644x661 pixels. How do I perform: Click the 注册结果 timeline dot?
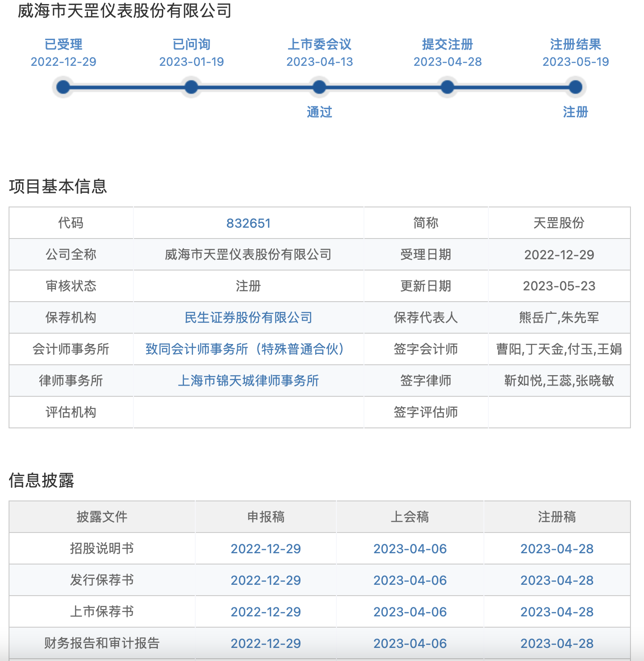tap(575, 87)
